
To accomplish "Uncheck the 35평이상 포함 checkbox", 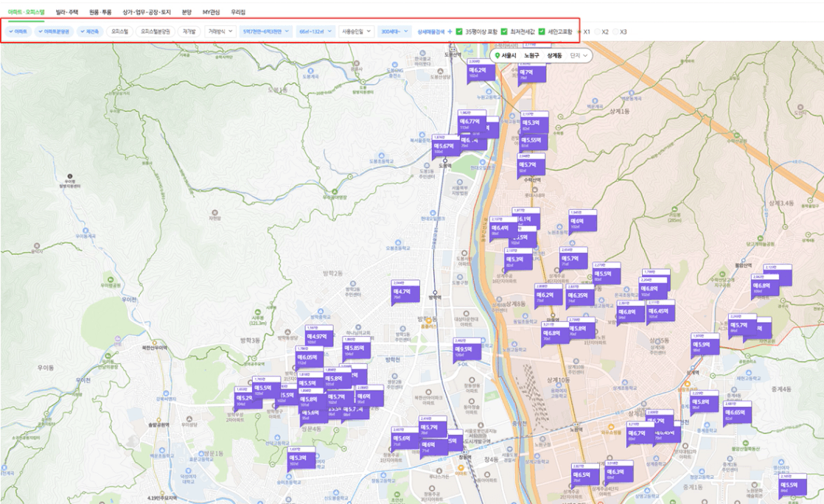I will [459, 32].
